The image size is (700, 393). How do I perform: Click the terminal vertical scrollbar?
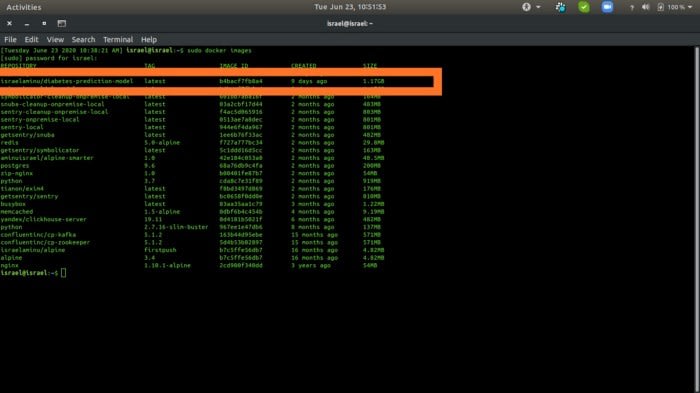(697, 219)
